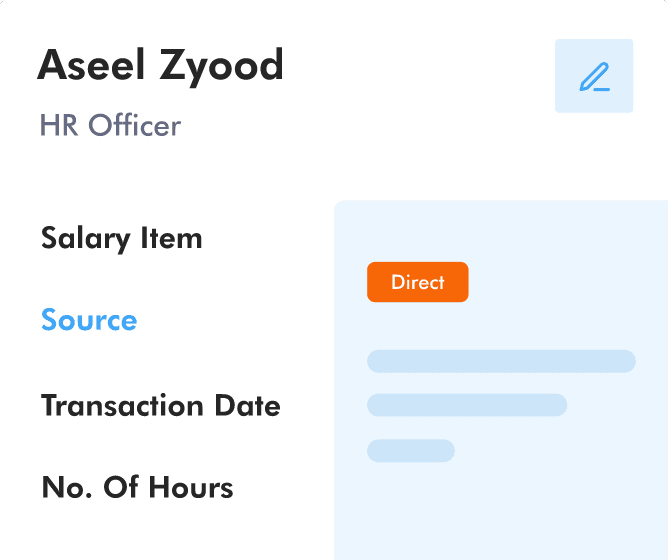The width and height of the screenshot is (668, 560).
Task: Click empty panel area above Direct badge
Action: point(500,228)
